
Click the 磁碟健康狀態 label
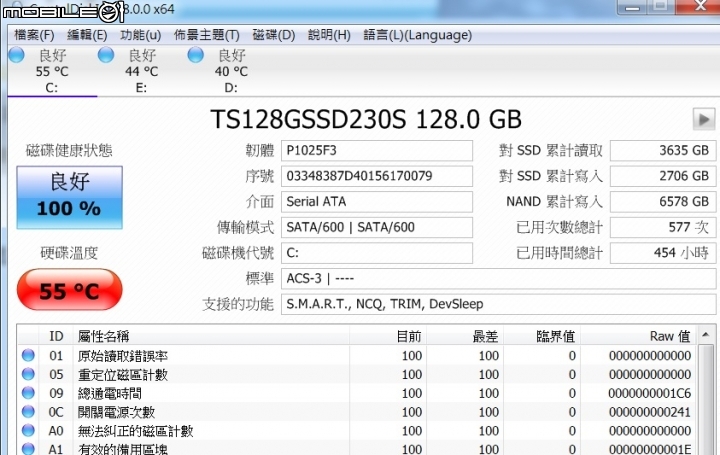pos(69,151)
